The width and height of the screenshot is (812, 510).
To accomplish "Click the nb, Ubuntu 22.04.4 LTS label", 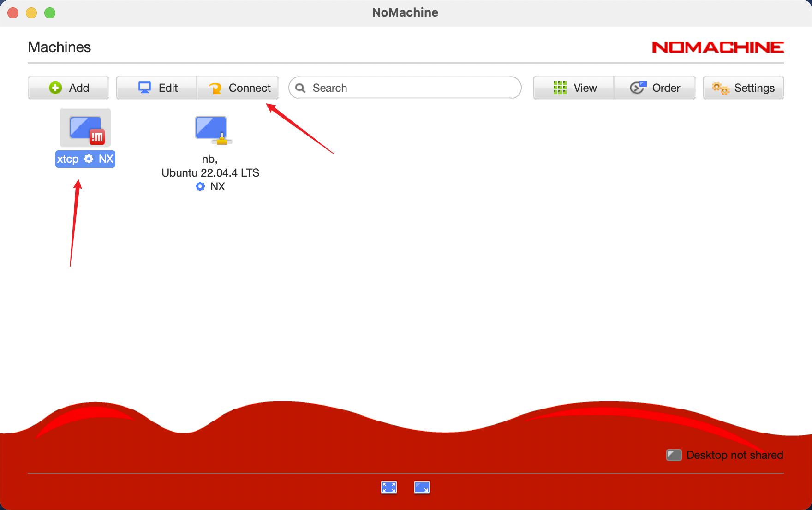I will [x=210, y=166].
